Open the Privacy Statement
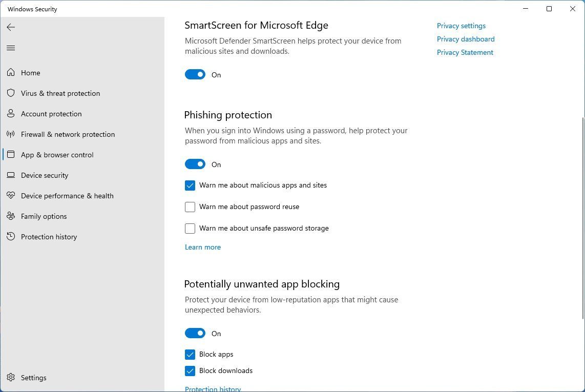 (465, 52)
